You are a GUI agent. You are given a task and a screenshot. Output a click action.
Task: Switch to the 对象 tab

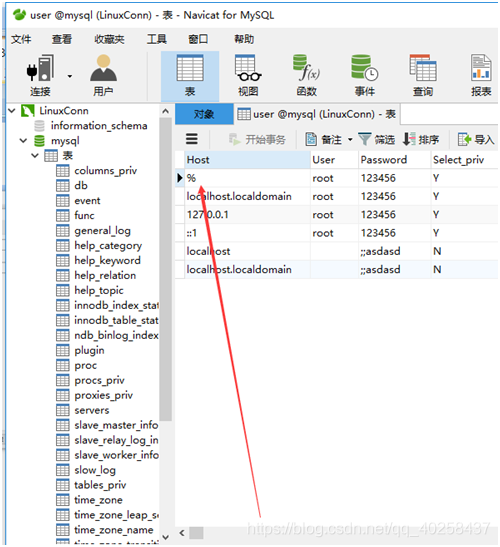pos(204,114)
